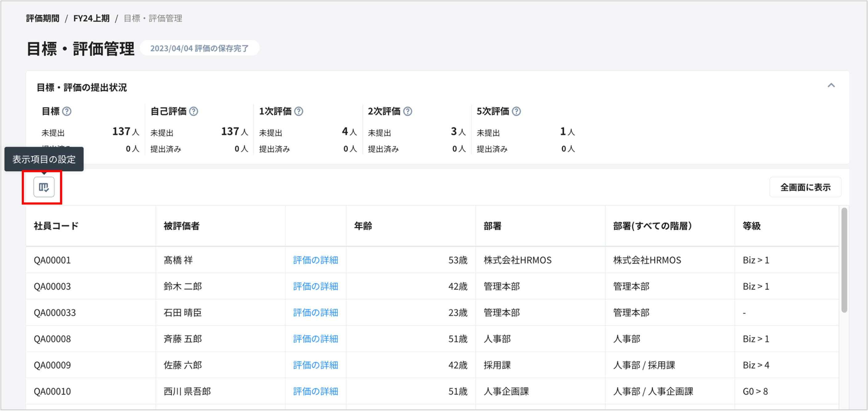This screenshot has width=868, height=411.
Task: Open 評価の詳細 for 斉藤 五郎
Action: tap(315, 339)
